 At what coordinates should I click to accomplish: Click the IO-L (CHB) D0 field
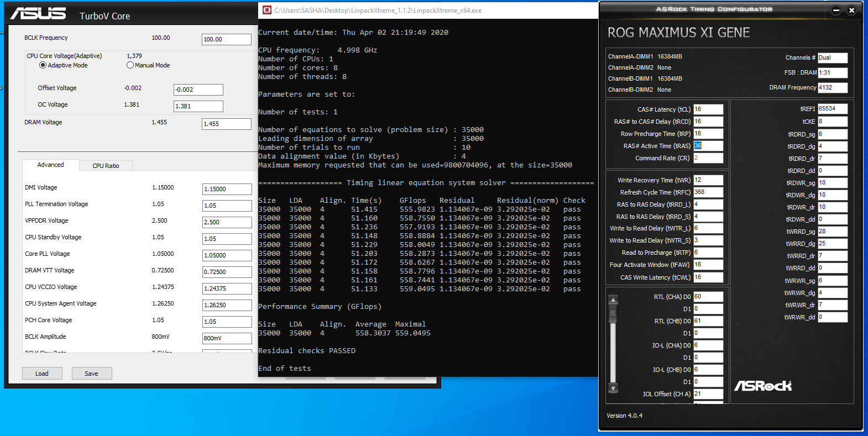coord(708,370)
